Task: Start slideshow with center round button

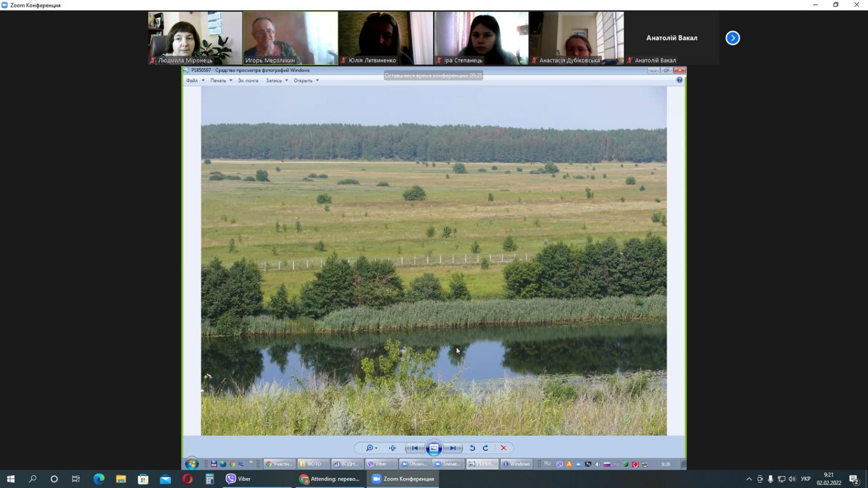Action: click(x=433, y=448)
